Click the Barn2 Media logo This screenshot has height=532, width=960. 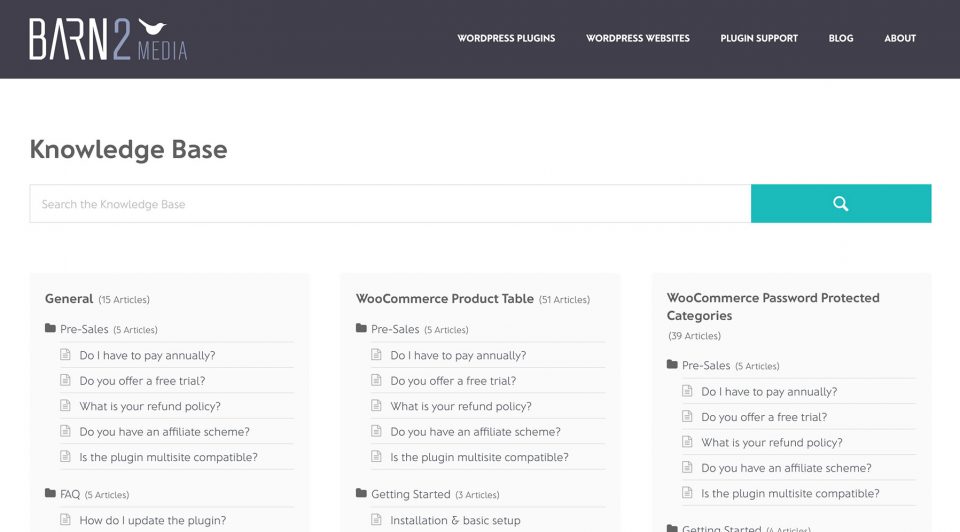point(108,39)
